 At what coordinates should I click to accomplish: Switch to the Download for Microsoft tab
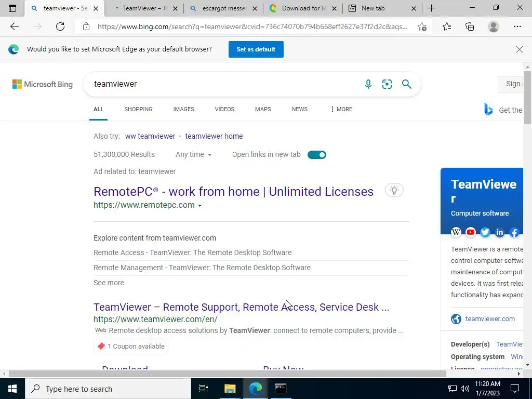[x=303, y=8]
